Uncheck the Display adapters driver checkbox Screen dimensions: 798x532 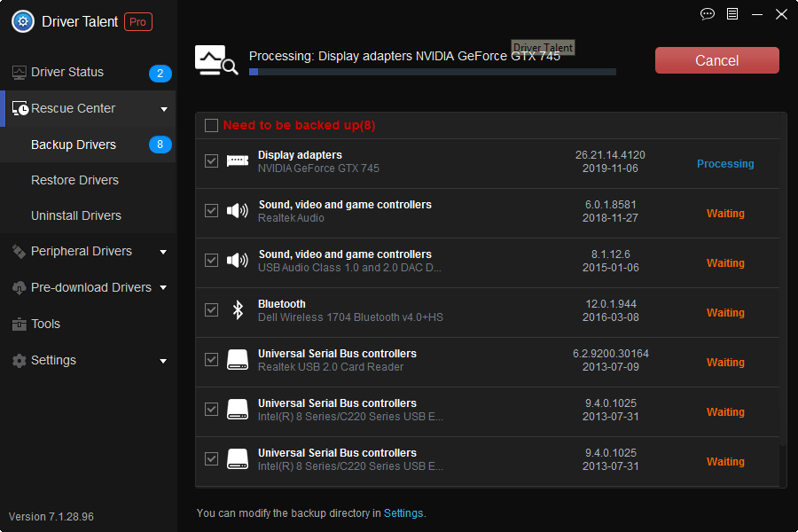(x=211, y=160)
